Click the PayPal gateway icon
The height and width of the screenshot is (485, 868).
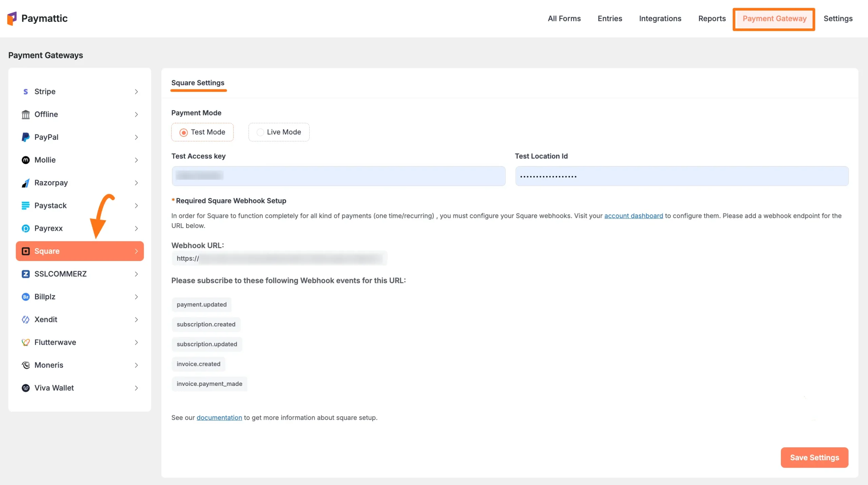[x=26, y=137]
